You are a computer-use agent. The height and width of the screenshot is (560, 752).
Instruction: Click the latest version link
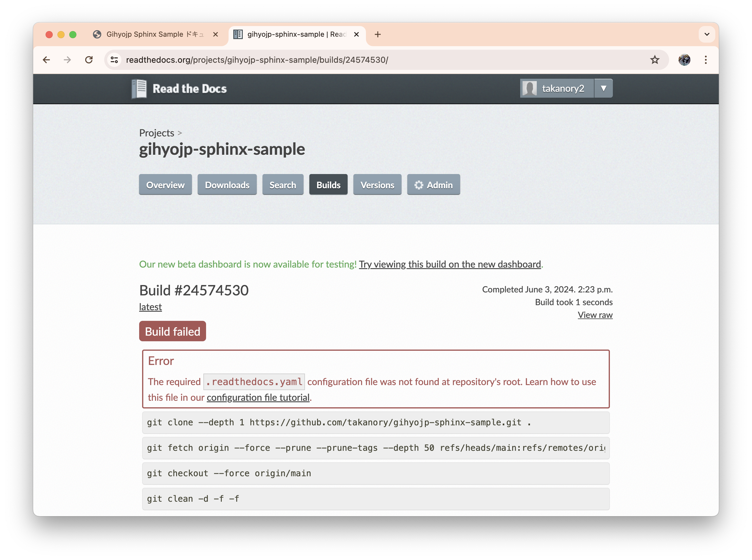(150, 307)
